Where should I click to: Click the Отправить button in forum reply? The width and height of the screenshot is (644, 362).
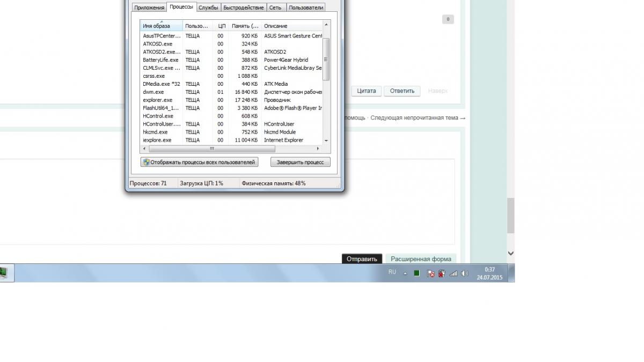pos(362,258)
